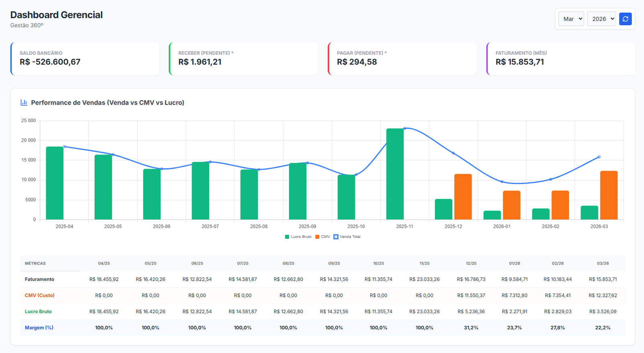
Task: Open the Faturamento (Mês) card
Action: tap(561, 59)
